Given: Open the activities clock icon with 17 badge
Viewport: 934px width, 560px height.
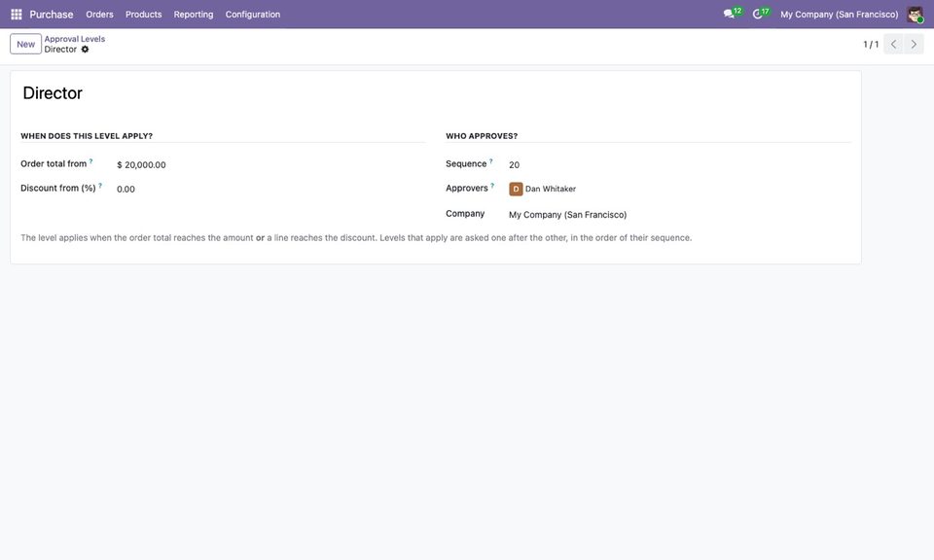Looking at the screenshot, I should click(x=760, y=14).
